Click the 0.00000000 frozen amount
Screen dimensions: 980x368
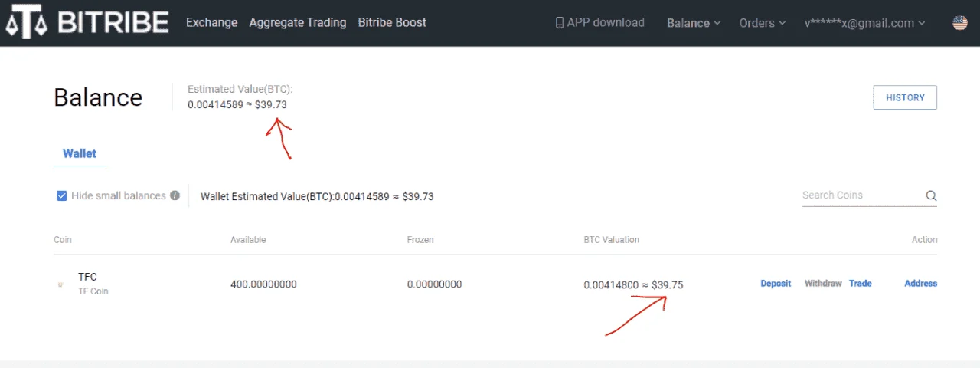434,284
